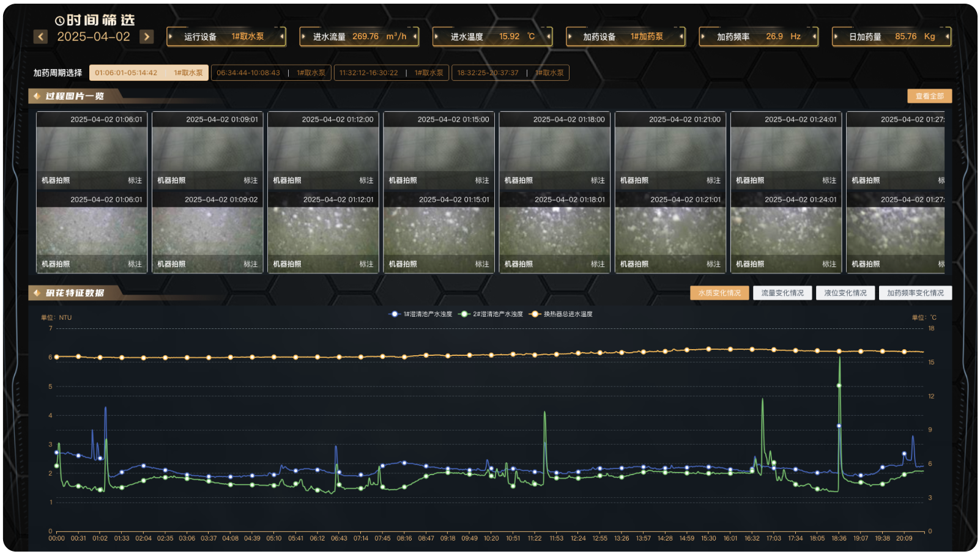Switch to the 水质变化情况 chart tab
This screenshot has width=980, height=554.
click(719, 293)
